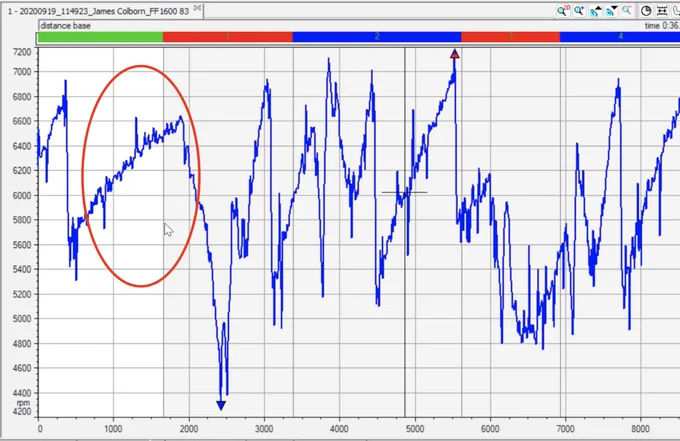680x441 pixels.
Task: Click the red maximum rpm marker triangle
Action: pos(454,53)
